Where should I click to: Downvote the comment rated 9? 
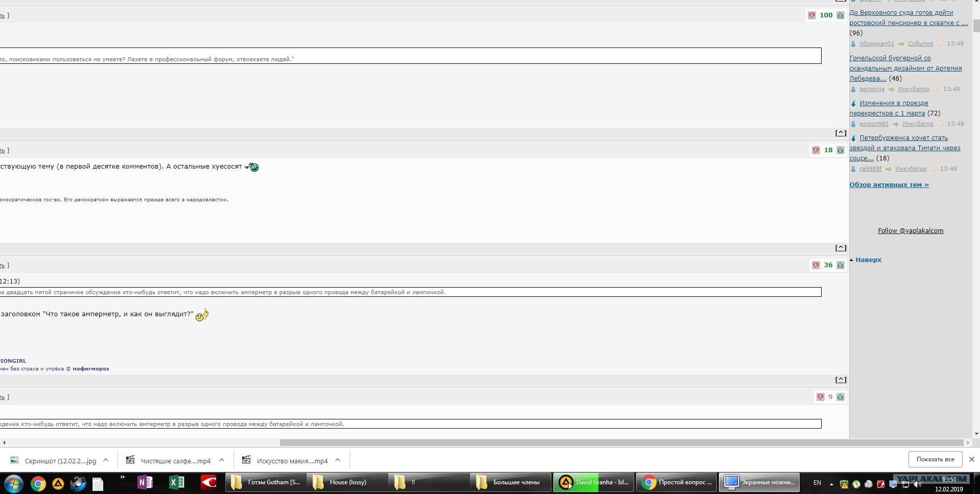(820, 397)
